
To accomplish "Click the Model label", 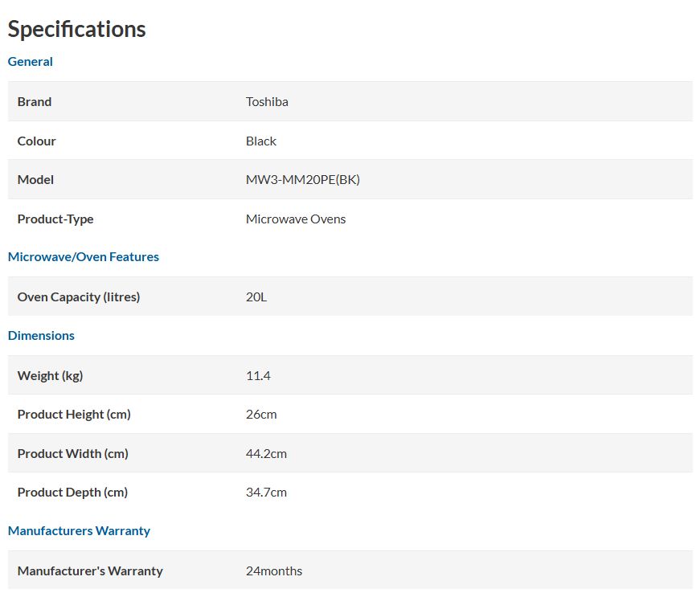I will coord(35,180).
